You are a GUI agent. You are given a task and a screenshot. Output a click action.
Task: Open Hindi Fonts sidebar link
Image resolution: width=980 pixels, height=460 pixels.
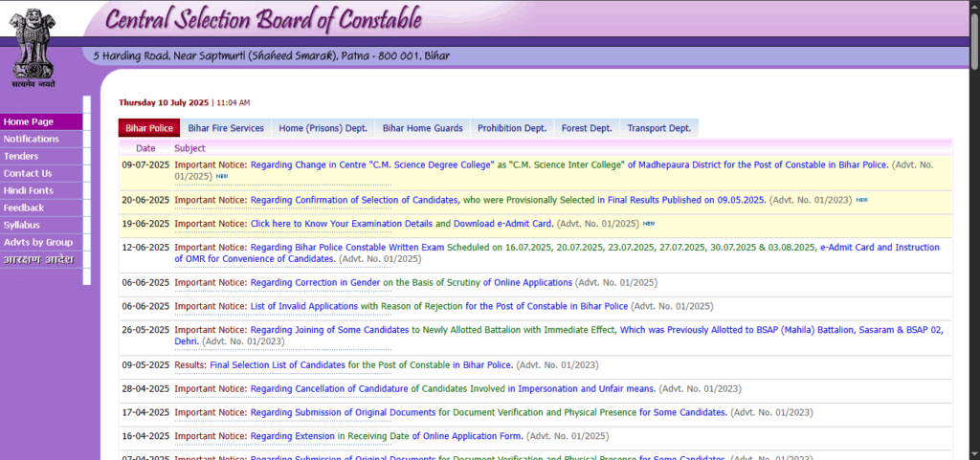click(41, 190)
